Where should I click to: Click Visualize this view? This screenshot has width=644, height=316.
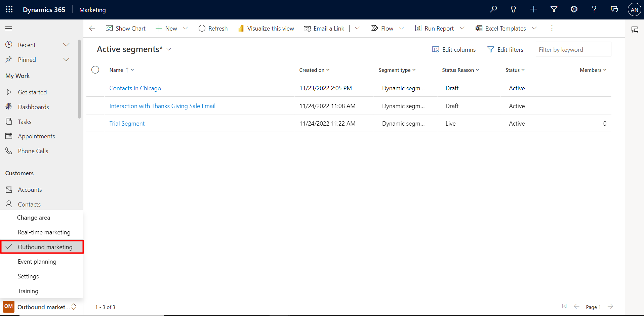click(266, 28)
